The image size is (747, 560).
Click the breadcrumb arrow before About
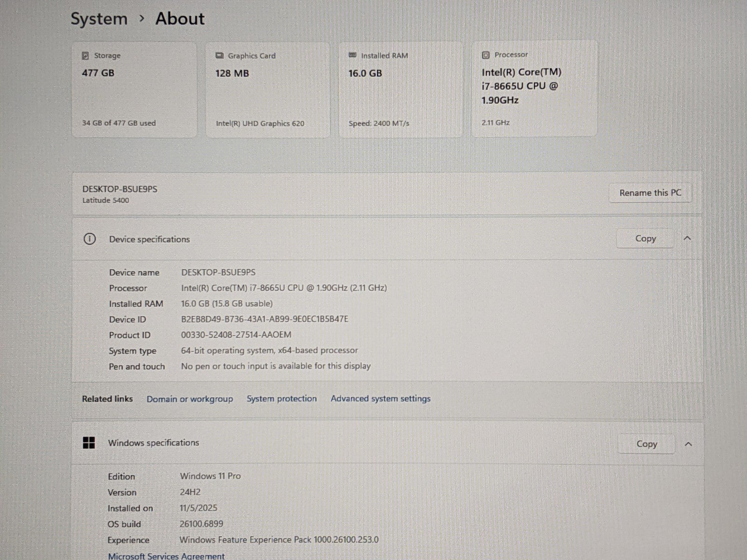tap(142, 19)
